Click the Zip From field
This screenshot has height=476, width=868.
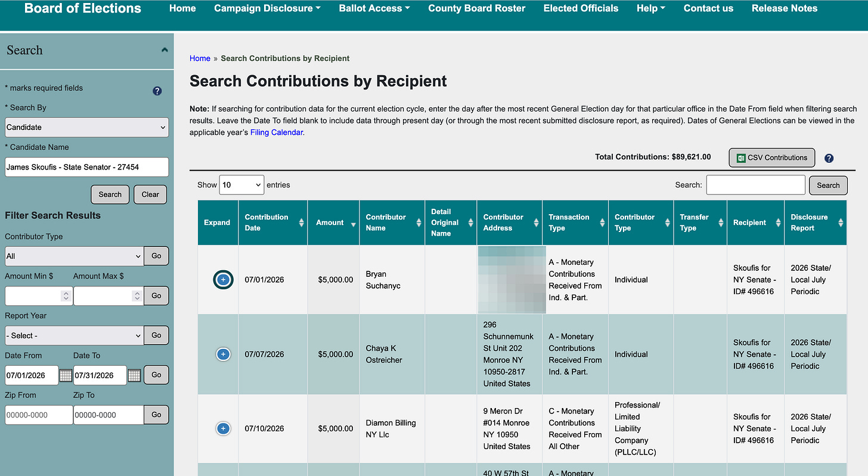pyautogui.click(x=39, y=415)
